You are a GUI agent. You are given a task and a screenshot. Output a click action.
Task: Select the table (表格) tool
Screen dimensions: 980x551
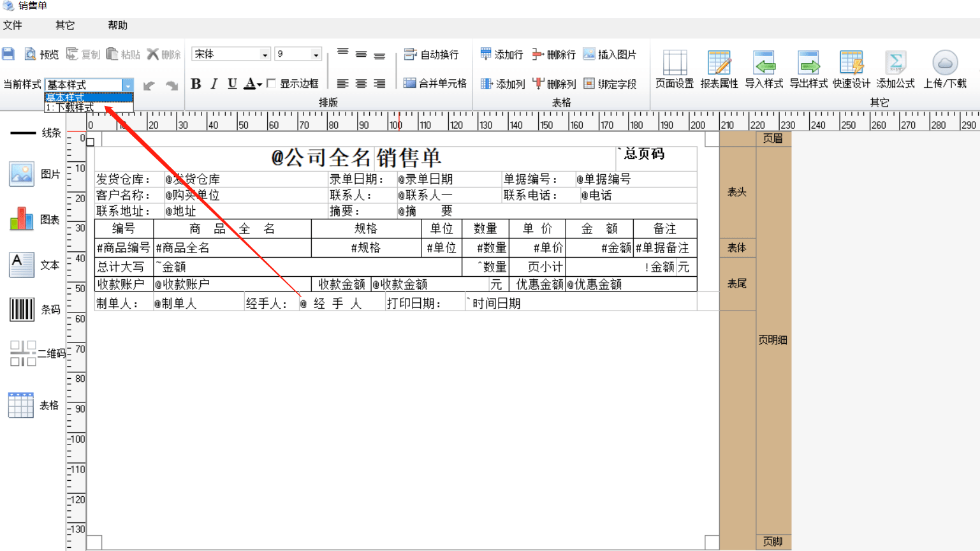[34, 405]
